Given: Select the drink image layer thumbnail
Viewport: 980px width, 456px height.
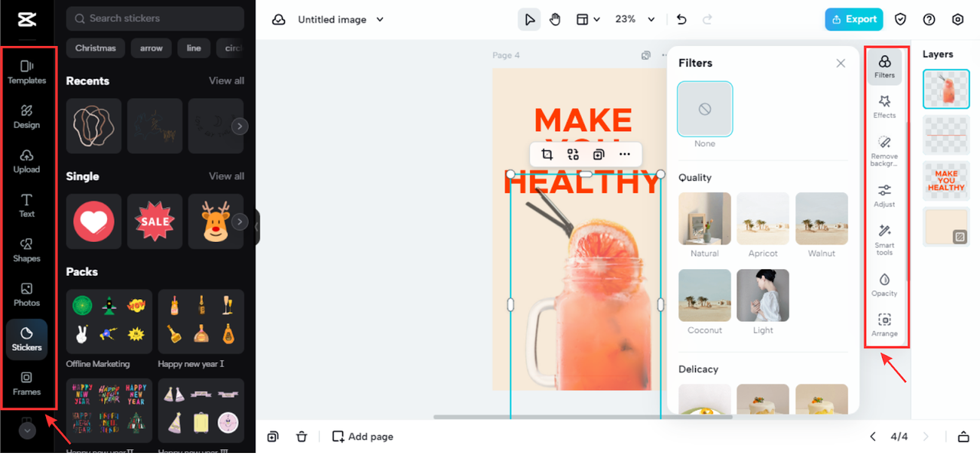Looking at the screenshot, I should coord(946,89).
